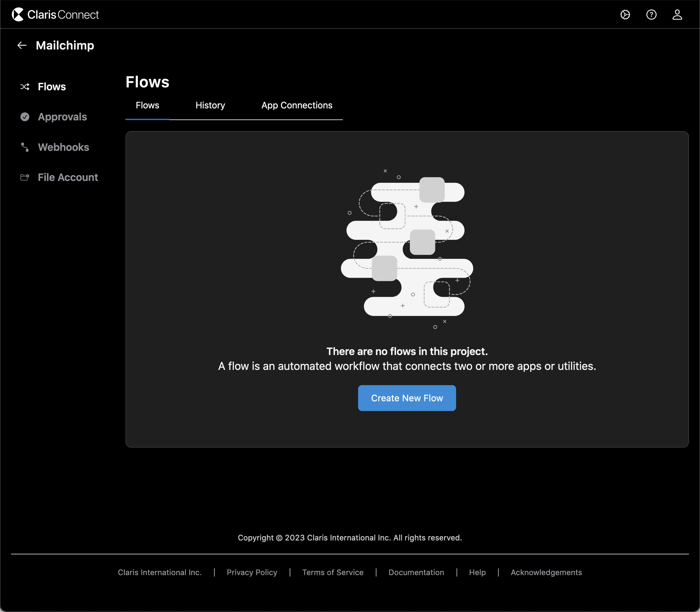Click the back arrow next to Mailchimp
This screenshot has height=612, width=700.
pos(21,45)
